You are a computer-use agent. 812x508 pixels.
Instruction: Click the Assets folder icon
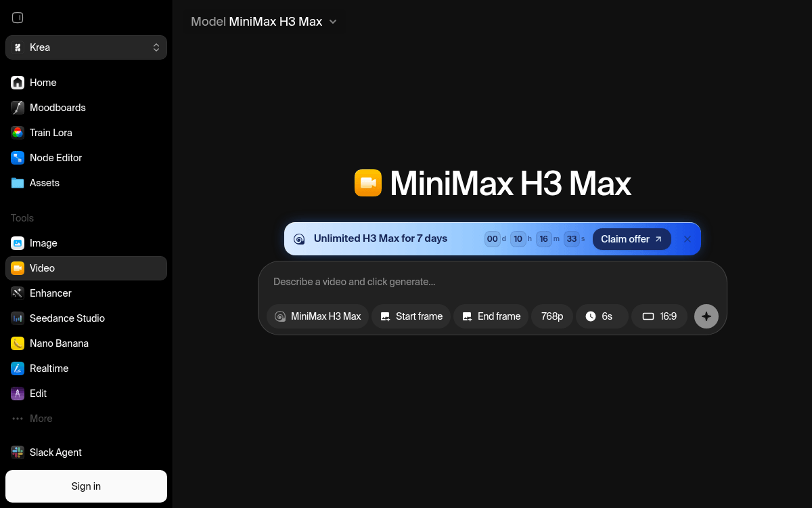(x=18, y=183)
